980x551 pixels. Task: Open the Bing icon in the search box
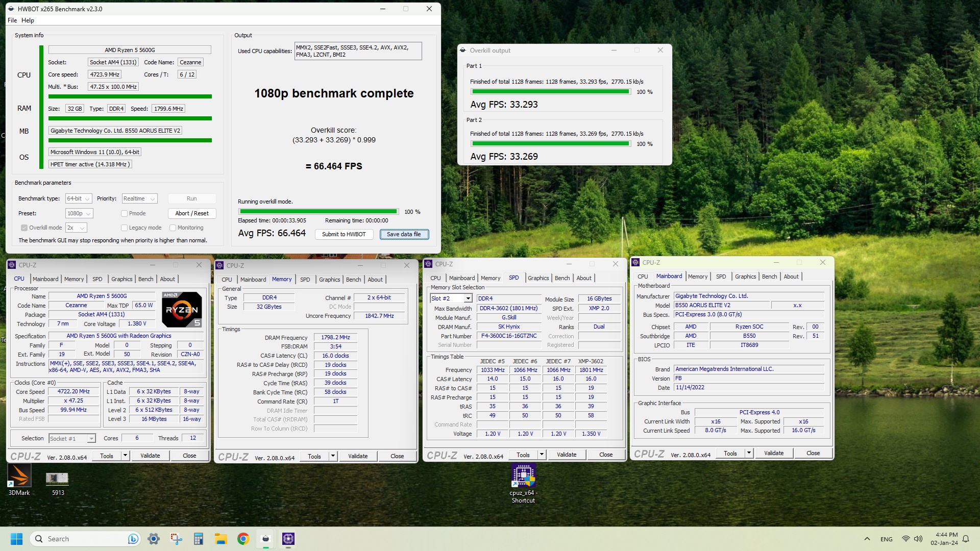[133, 539]
